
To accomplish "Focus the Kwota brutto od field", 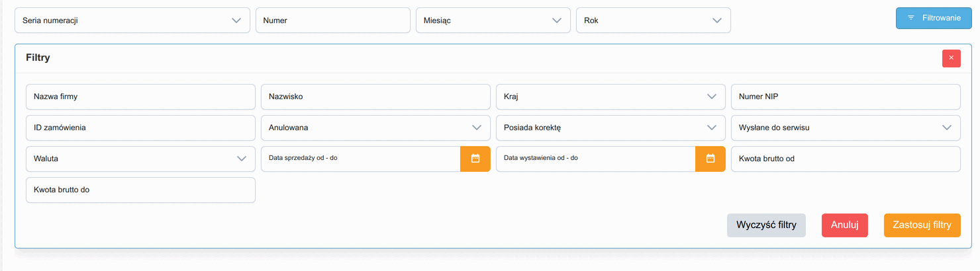I will tap(846, 159).
